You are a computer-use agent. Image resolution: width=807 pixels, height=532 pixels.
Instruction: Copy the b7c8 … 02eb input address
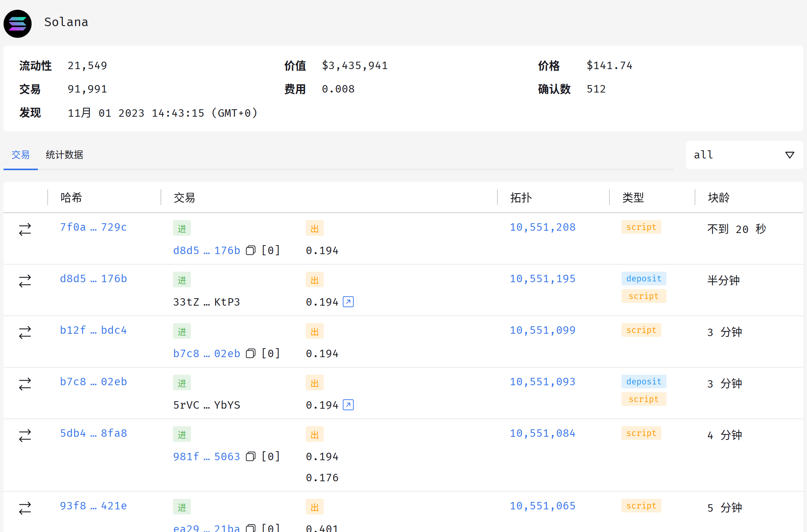coord(251,353)
